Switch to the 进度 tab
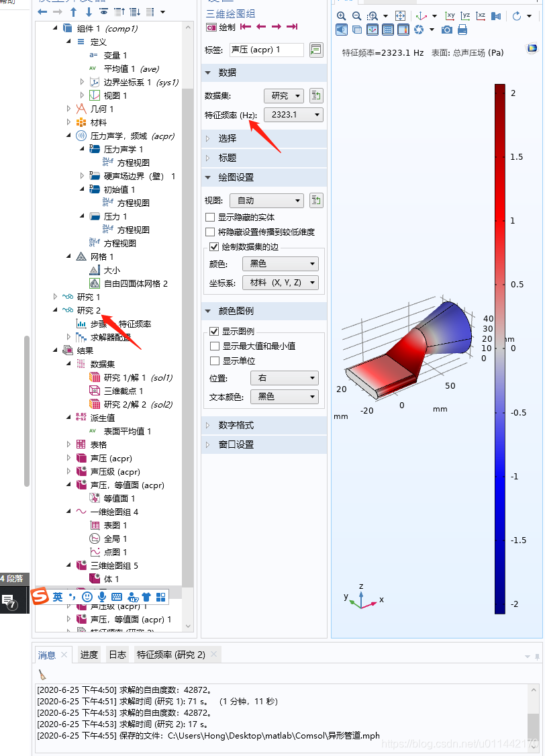 89,655
